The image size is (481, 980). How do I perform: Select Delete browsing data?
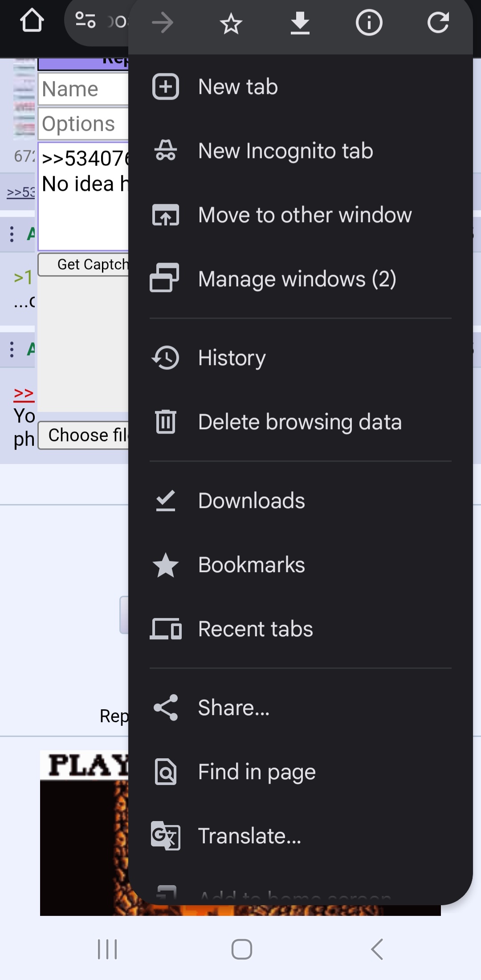(x=301, y=422)
